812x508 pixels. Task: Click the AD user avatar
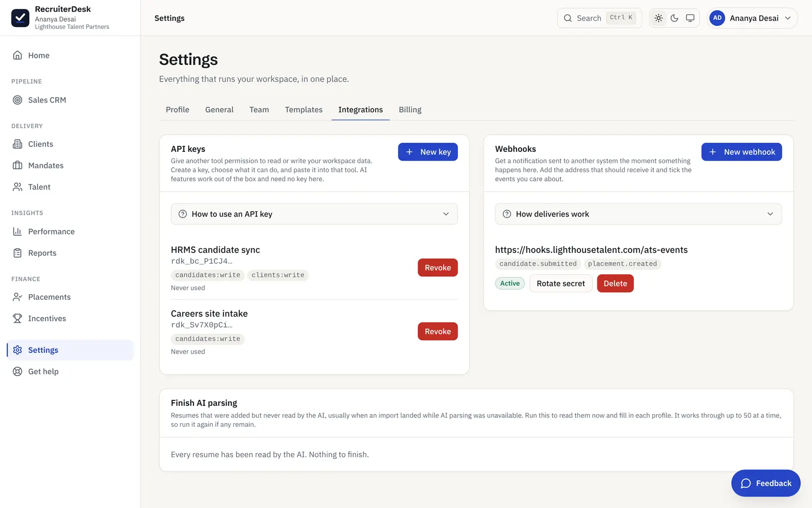tap(717, 18)
